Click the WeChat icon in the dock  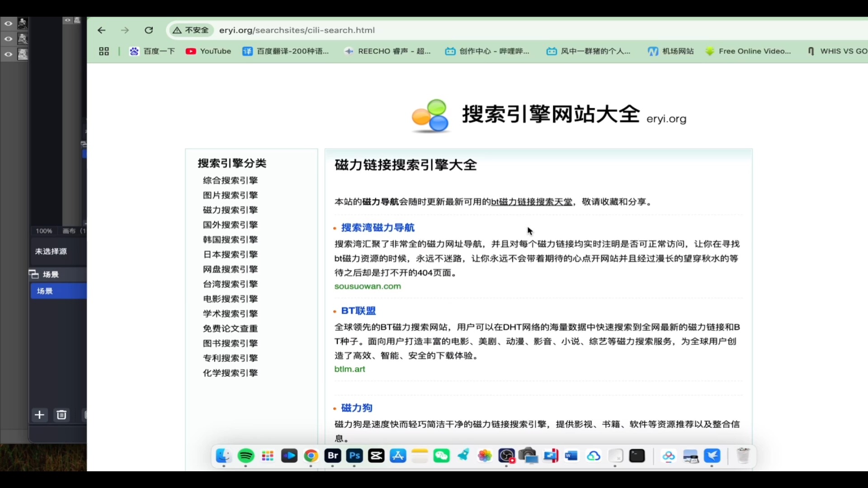pyautogui.click(x=441, y=456)
